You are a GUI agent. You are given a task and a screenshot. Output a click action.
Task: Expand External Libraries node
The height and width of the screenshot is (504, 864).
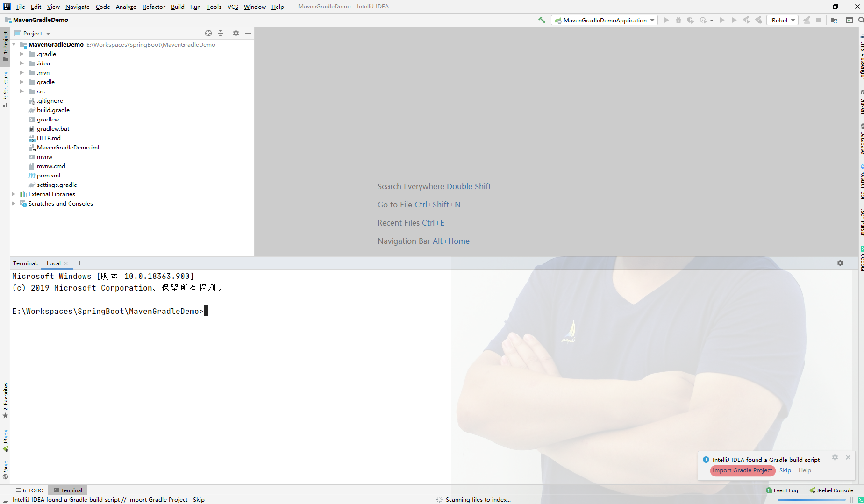[14, 194]
